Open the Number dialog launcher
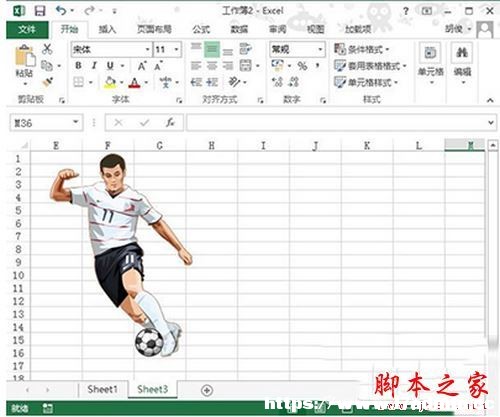This screenshot has height=417, width=500. point(323,100)
